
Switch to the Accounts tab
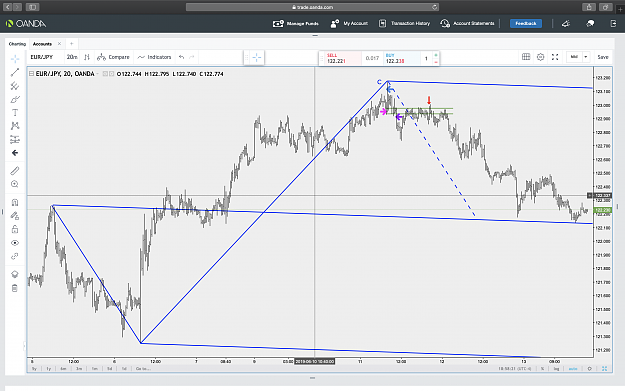tap(42, 44)
